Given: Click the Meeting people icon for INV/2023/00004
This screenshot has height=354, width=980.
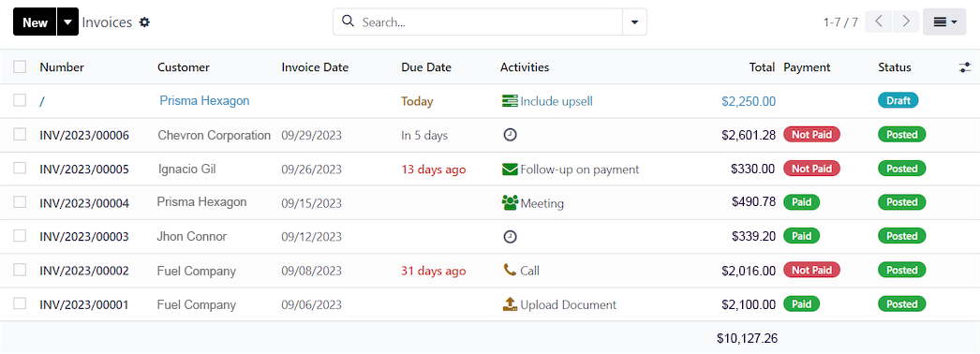Looking at the screenshot, I should [510, 203].
